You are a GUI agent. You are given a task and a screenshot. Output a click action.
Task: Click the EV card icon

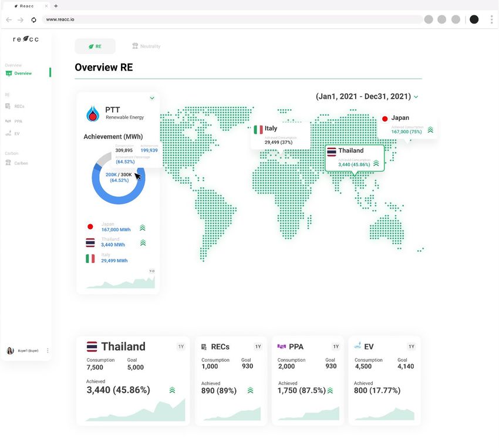[358, 345]
